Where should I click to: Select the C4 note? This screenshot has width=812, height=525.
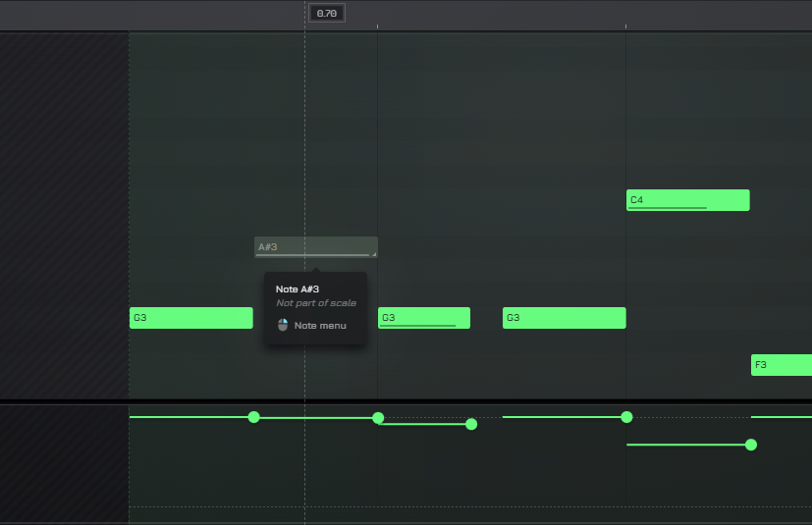[x=687, y=199]
